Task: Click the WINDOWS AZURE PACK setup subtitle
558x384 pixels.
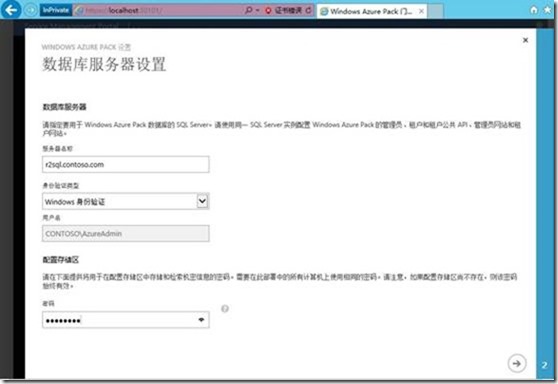Action: pyautogui.click(x=86, y=47)
